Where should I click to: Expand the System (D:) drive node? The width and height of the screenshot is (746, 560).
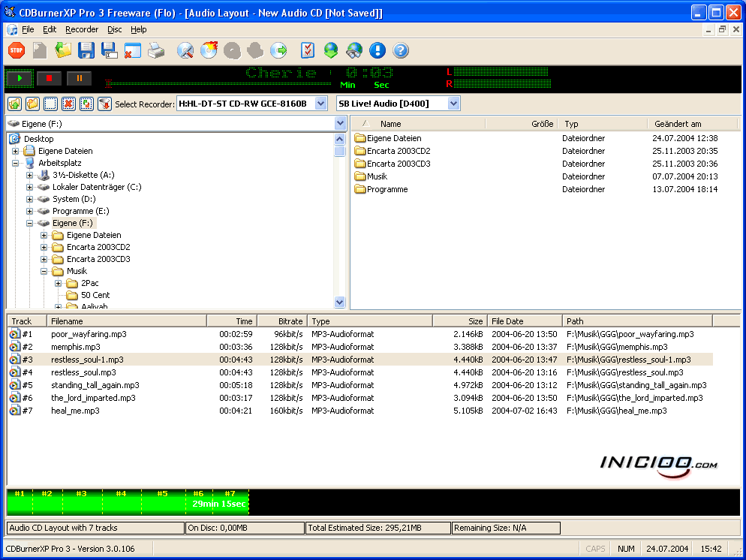(x=29, y=200)
